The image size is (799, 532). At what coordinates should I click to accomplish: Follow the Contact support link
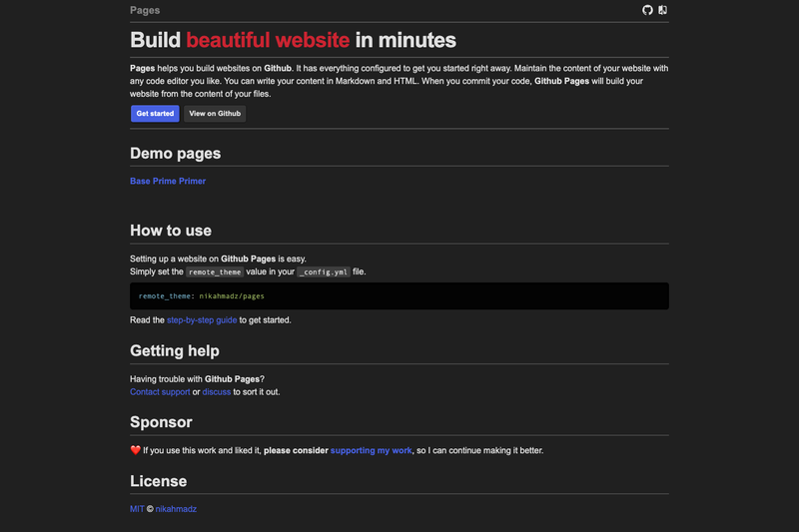tap(160, 392)
